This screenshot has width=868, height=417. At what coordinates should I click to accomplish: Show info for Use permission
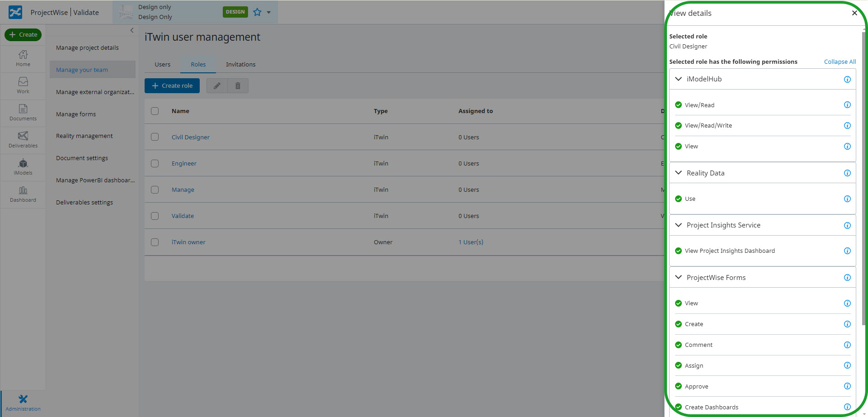[847, 199]
